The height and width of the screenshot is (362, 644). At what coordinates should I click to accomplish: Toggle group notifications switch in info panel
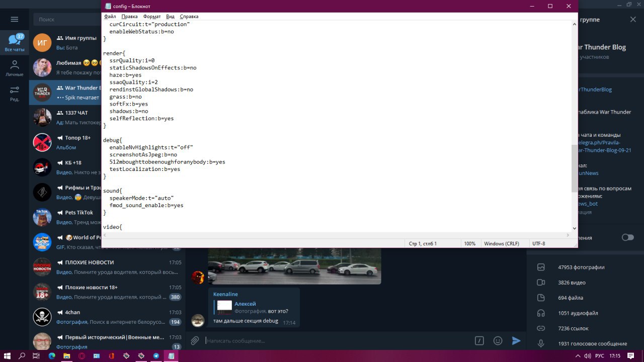pyautogui.click(x=627, y=237)
